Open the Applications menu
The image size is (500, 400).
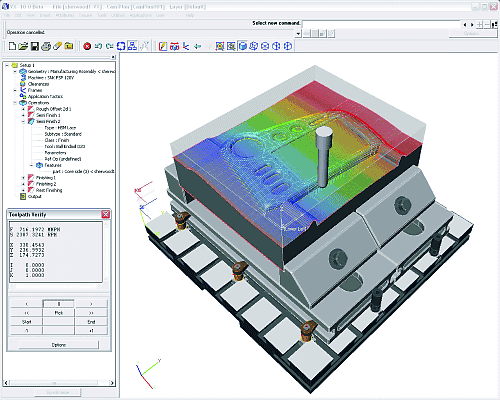(x=140, y=15)
